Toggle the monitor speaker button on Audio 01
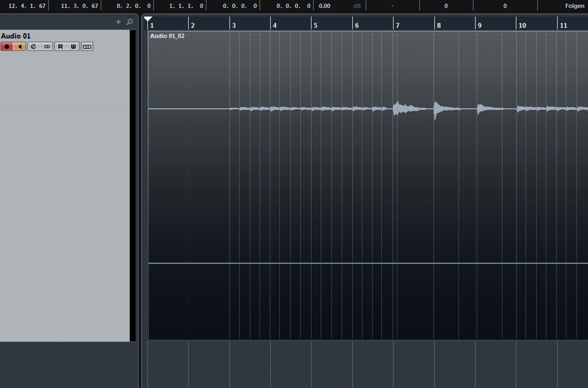Image resolution: width=588 pixels, height=388 pixels. pyautogui.click(x=20, y=46)
